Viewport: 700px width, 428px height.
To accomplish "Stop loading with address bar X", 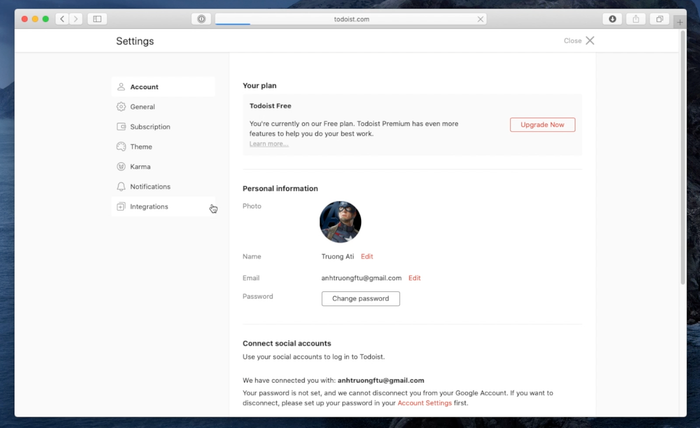I will tap(480, 19).
